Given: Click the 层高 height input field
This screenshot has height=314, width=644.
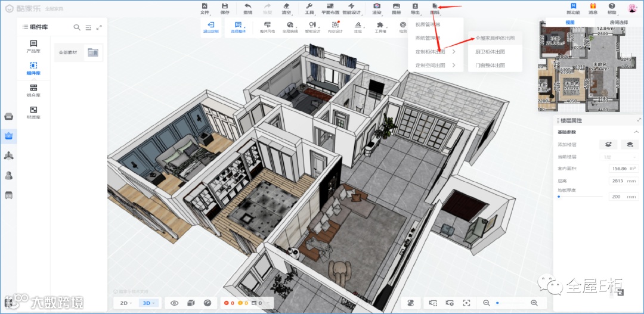Looking at the screenshot, I should 624,181.
